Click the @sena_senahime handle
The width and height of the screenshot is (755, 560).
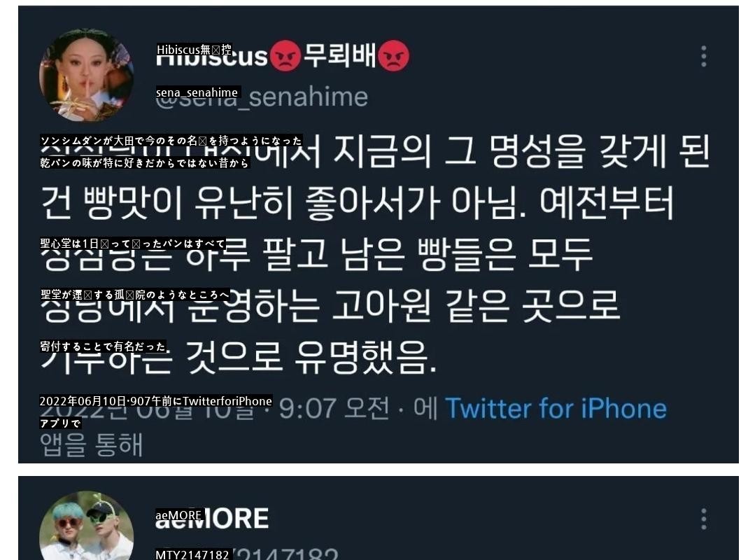(262, 97)
